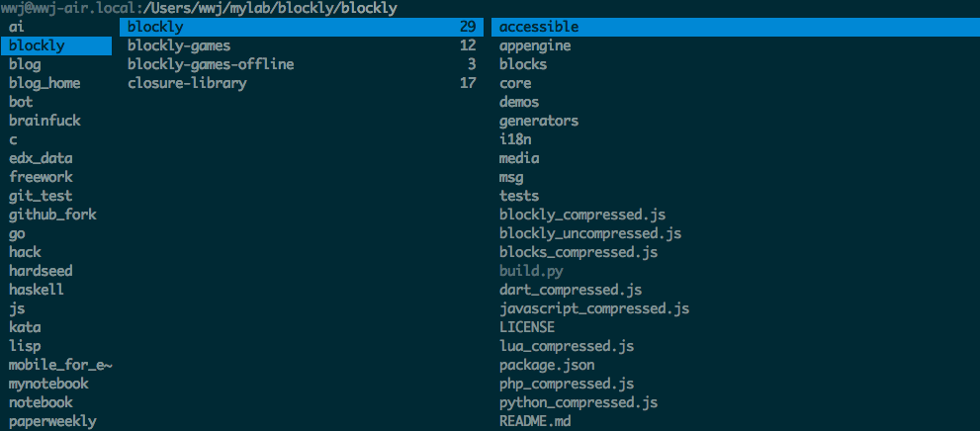Select the core folder in preview

coord(515,83)
